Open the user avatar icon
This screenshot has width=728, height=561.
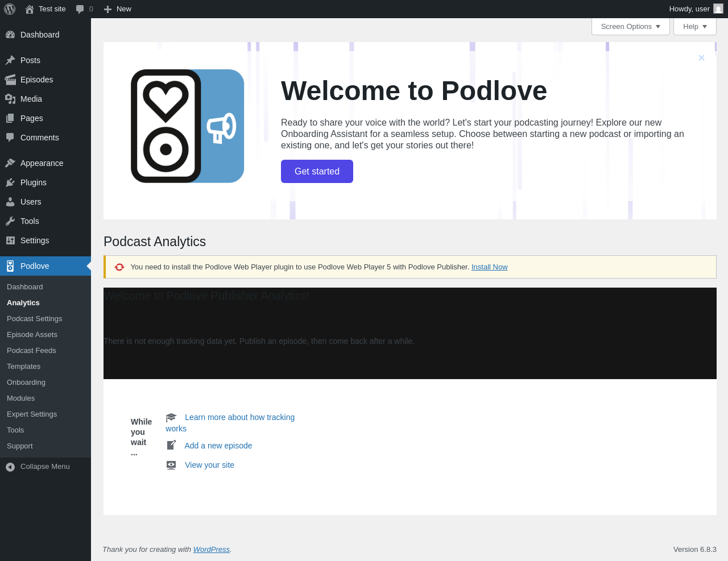(718, 9)
